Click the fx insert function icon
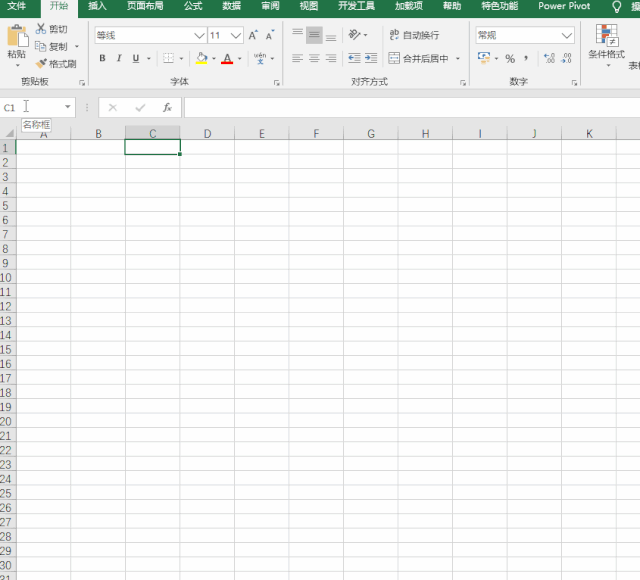640x580 pixels. [167, 107]
